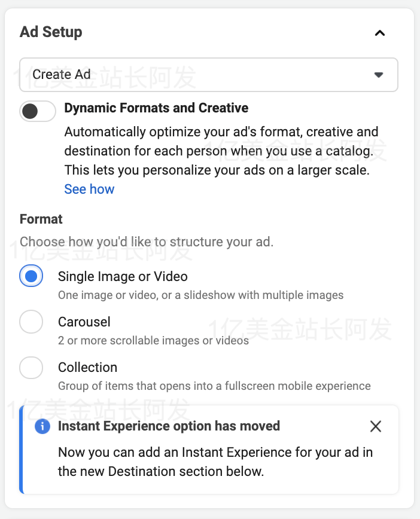Open the See how link

point(89,189)
